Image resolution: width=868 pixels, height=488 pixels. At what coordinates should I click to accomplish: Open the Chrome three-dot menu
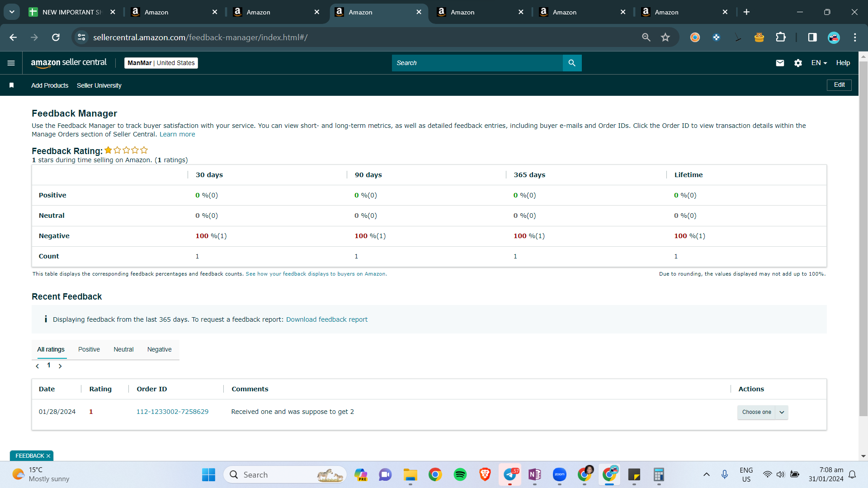point(855,38)
